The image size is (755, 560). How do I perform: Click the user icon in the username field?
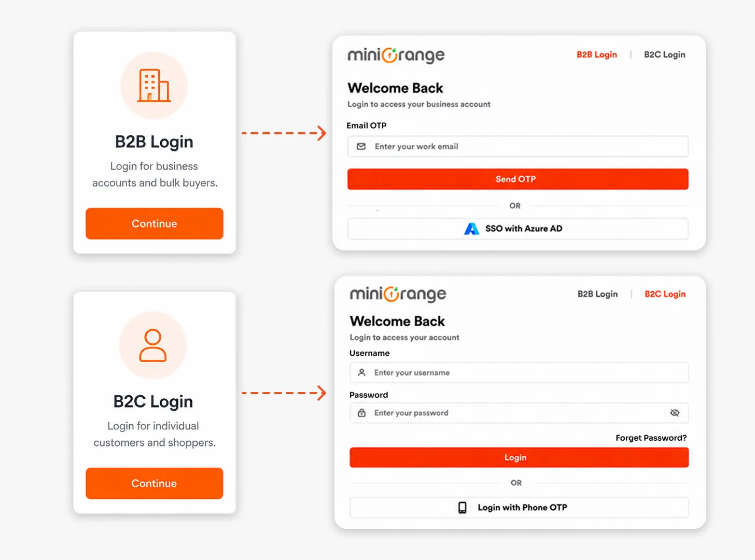[362, 372]
